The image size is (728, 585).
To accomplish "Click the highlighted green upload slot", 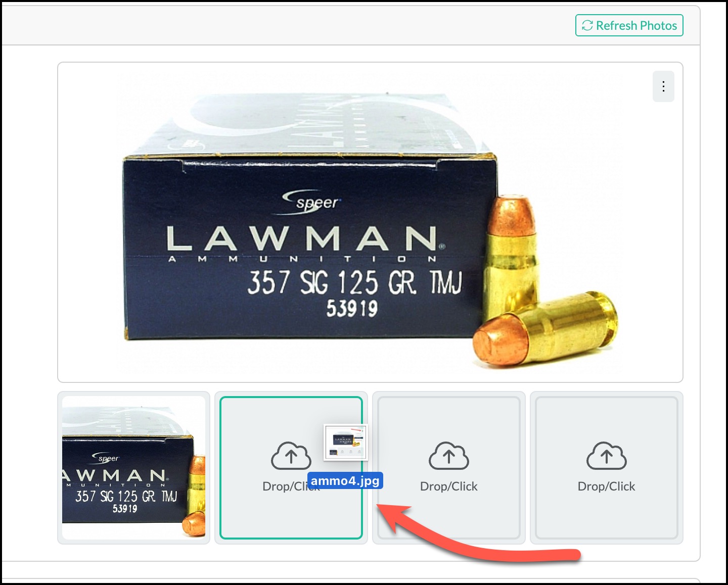I will pos(291,468).
